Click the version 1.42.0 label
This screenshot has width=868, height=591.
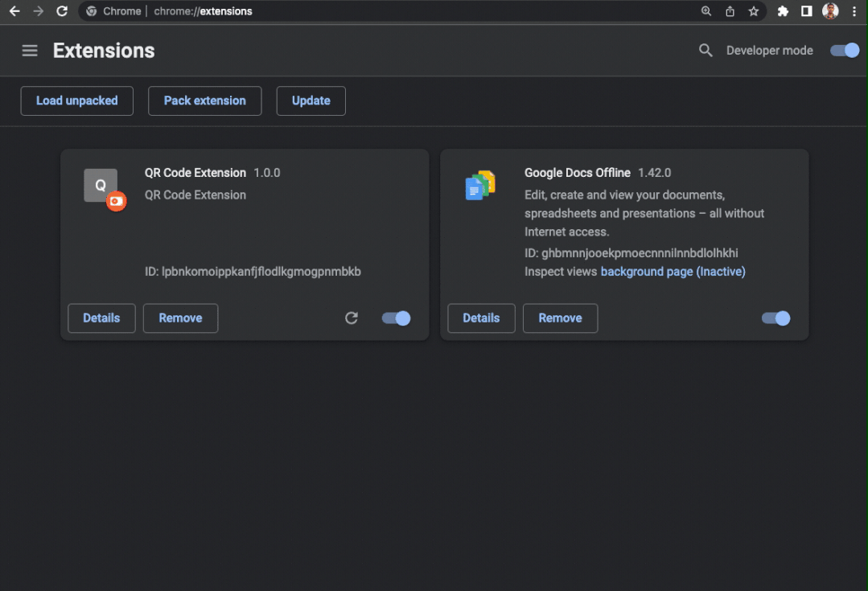[654, 173]
